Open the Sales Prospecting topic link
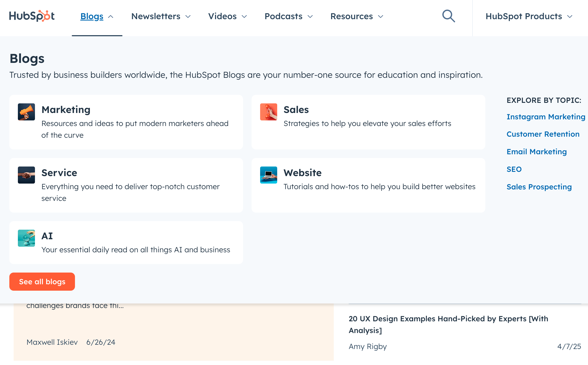588x365 pixels. click(x=539, y=187)
